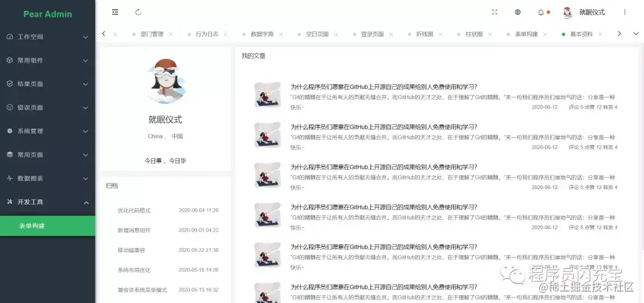Expand the 工作空间 menu
644x303 pixels.
pos(85,37)
